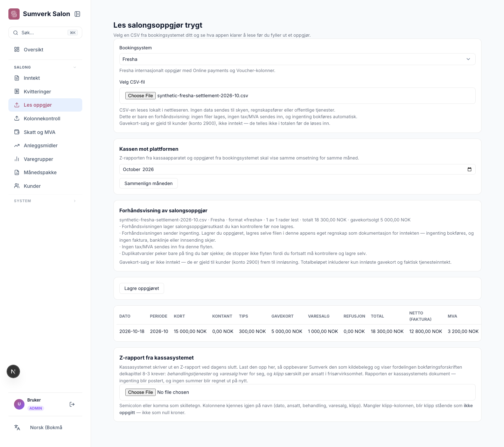Click Sammenlign måneden button
504x447 pixels.
pyautogui.click(x=148, y=183)
